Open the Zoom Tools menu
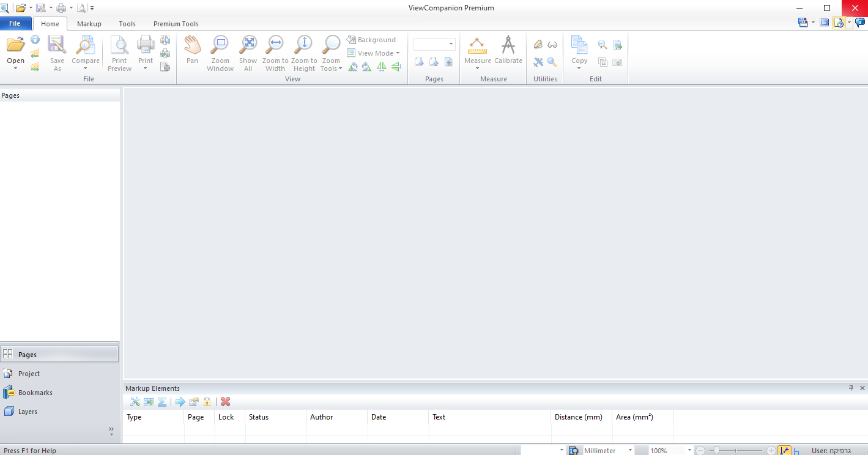Screen dimensions: 868x455 (x=331, y=54)
